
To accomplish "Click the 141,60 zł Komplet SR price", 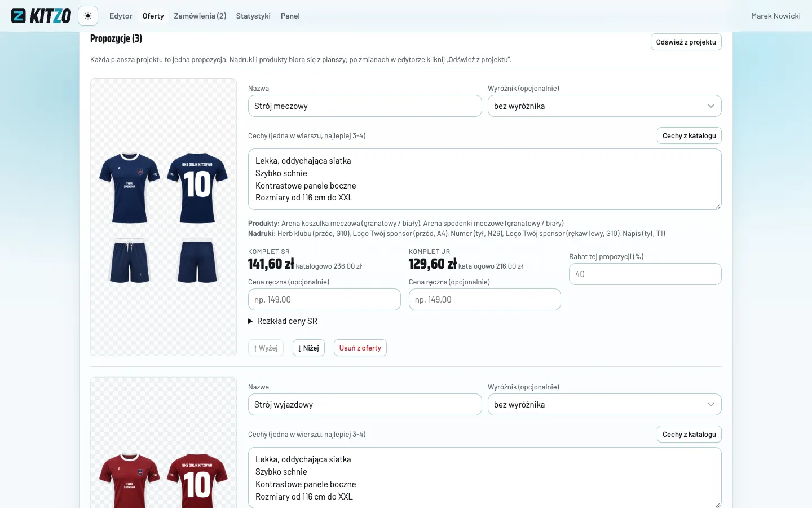I will (x=271, y=264).
